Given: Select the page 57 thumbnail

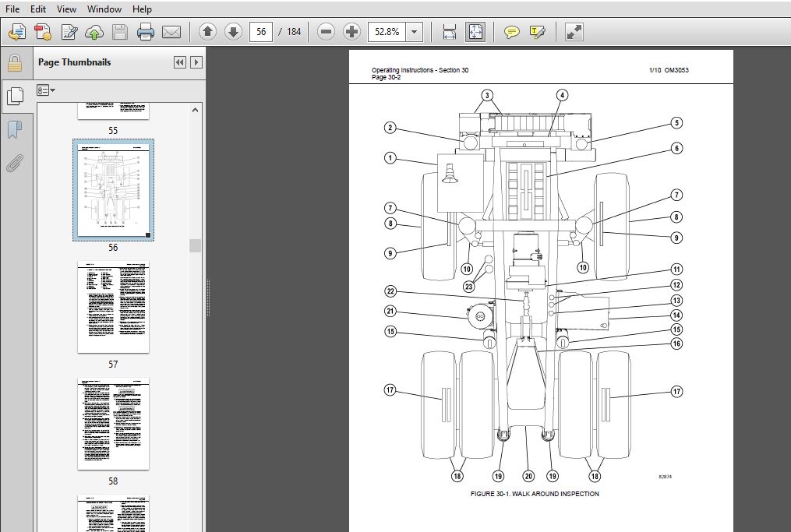Looking at the screenshot, I should coord(113,307).
